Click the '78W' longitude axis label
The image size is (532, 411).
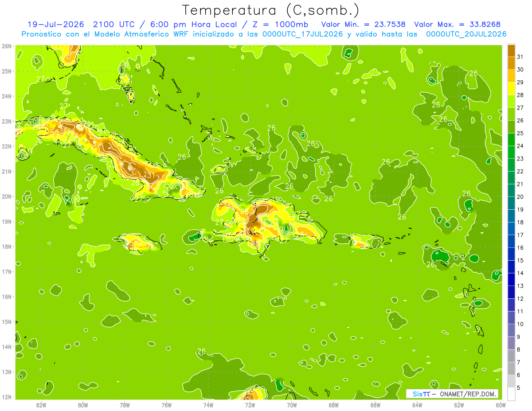(x=125, y=404)
